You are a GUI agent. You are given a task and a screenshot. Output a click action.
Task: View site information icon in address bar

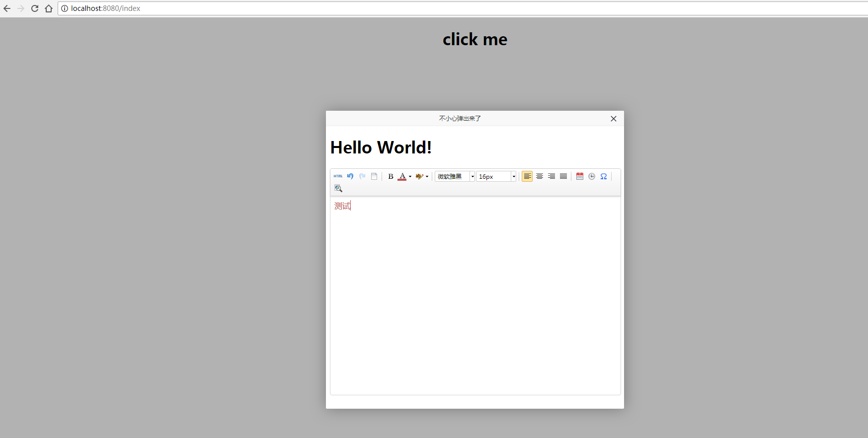point(65,8)
